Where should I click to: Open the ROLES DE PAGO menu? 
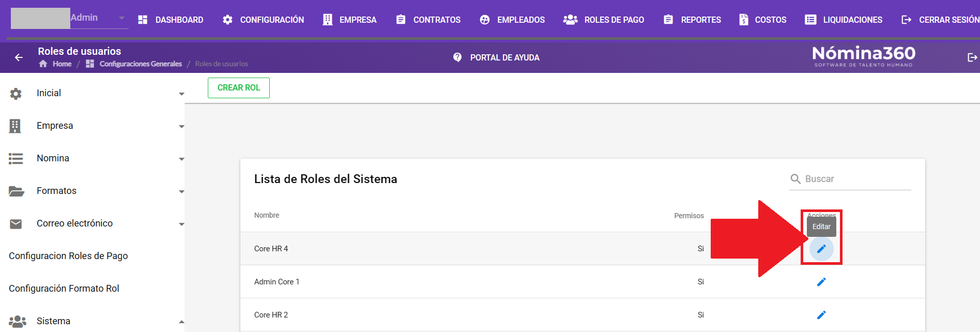[x=614, y=20]
